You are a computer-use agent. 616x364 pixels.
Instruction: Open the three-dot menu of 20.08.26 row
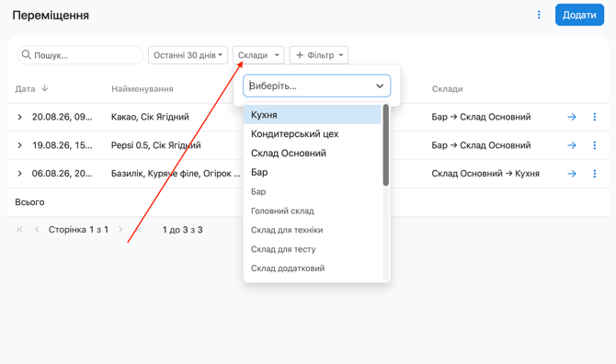pos(594,117)
